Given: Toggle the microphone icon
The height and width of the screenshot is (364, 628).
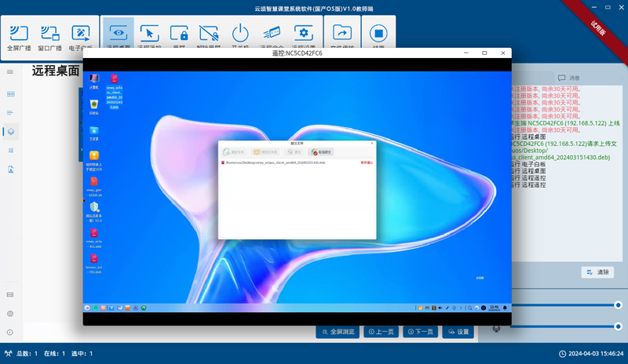Looking at the screenshot, I should [496, 329].
